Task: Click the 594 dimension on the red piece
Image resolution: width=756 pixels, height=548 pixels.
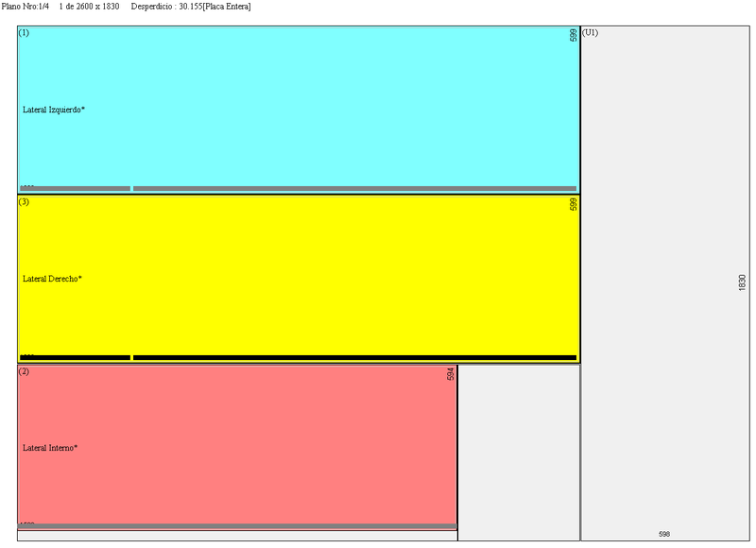Action: [x=451, y=374]
